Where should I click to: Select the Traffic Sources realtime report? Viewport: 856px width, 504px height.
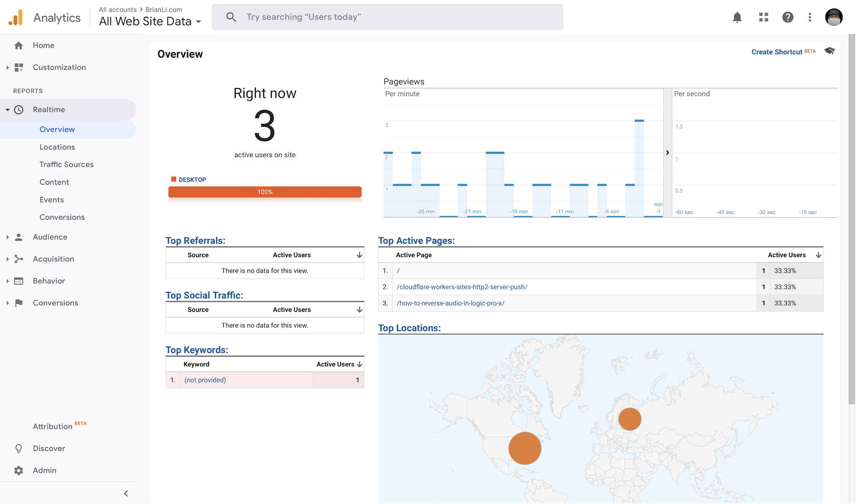tap(66, 164)
